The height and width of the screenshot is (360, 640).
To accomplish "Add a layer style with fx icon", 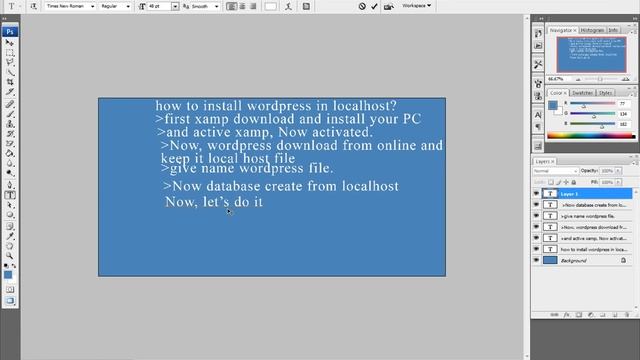I will (567, 315).
